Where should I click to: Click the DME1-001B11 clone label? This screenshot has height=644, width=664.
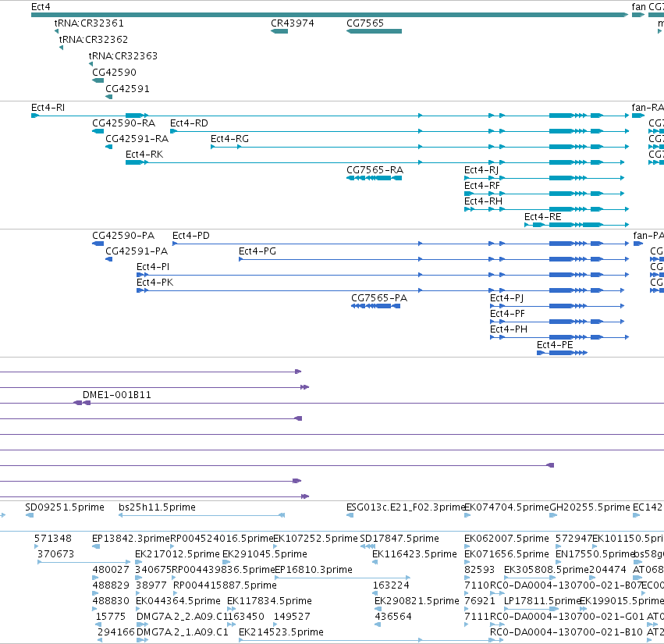pos(117,394)
